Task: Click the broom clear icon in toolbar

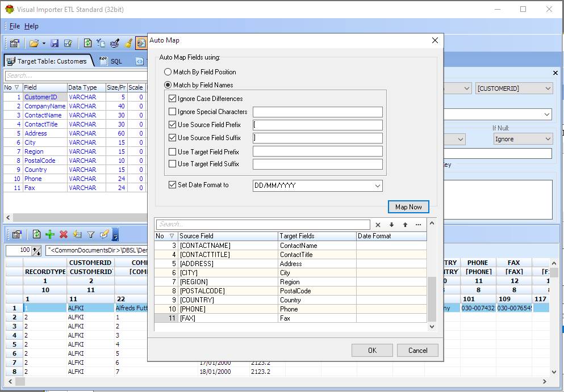Action: pos(128,43)
